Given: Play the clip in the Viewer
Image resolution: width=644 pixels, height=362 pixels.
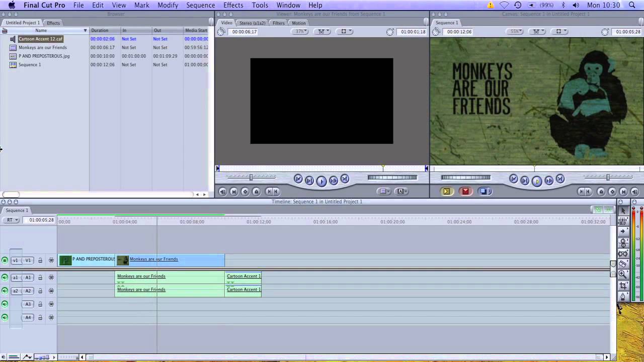Looking at the screenshot, I should [321, 181].
